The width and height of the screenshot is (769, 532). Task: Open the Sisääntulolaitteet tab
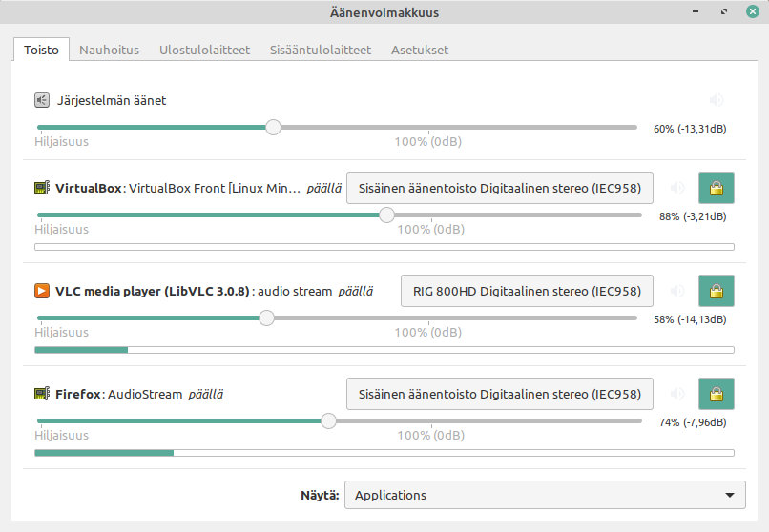320,50
